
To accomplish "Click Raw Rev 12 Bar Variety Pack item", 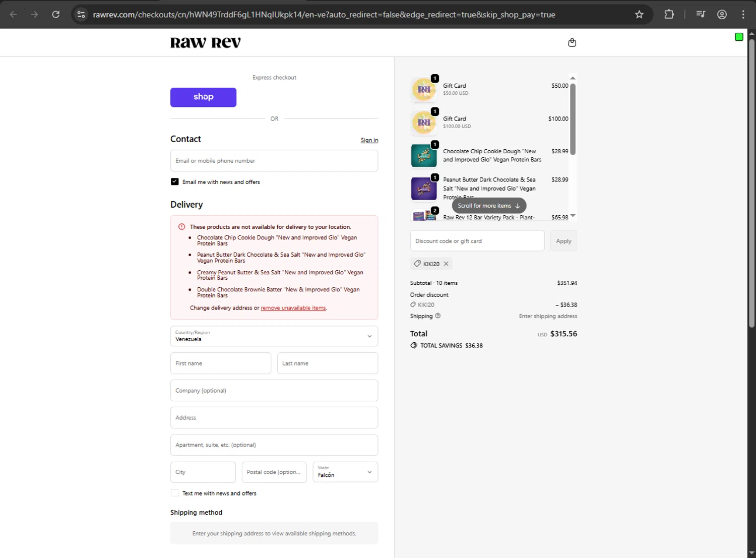I will click(x=489, y=218).
